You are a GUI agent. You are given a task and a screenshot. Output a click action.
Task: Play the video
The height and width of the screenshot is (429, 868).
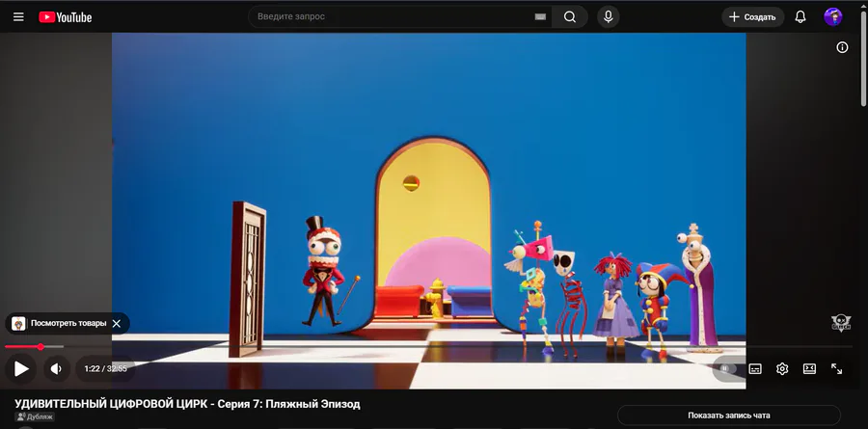[21, 368]
